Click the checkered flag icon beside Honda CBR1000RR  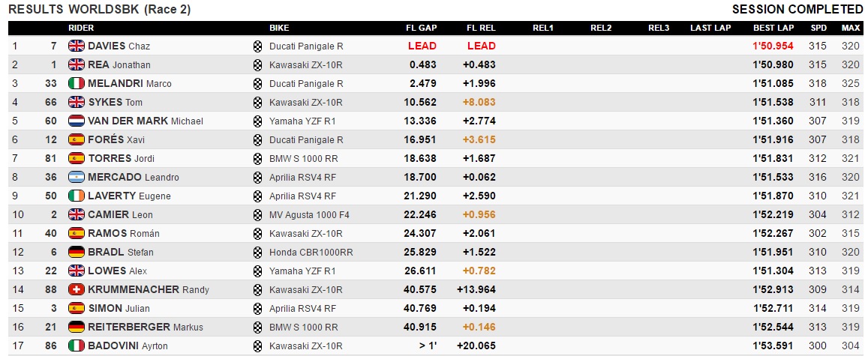click(x=258, y=252)
